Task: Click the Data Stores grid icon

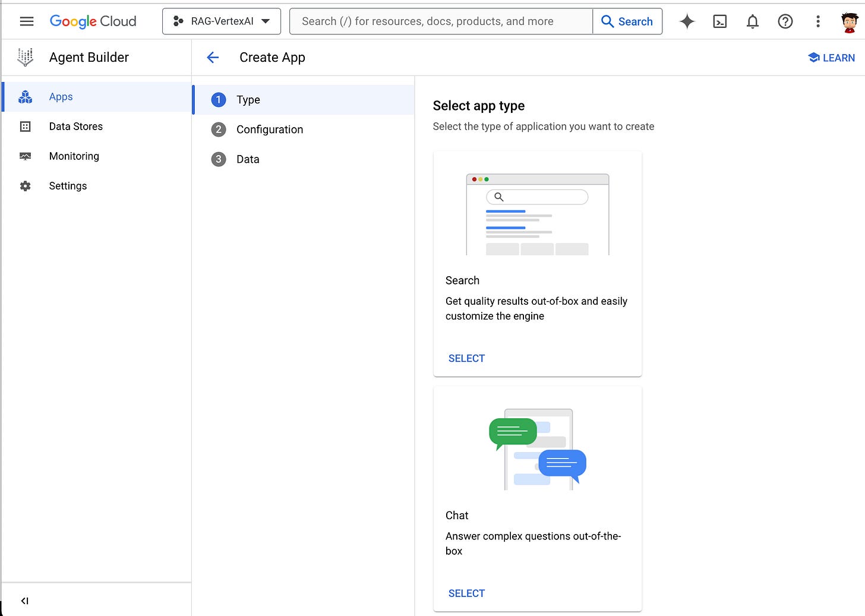Action: (x=26, y=127)
